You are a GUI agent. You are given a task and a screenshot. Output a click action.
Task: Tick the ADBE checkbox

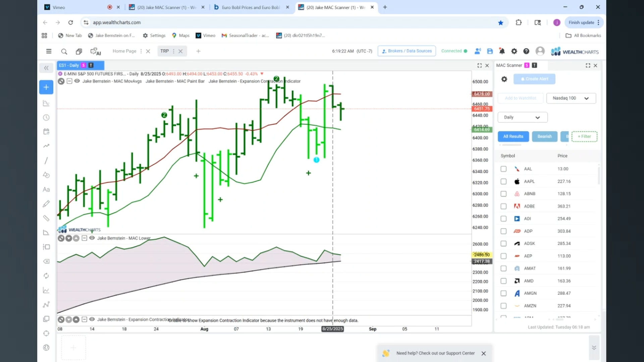pyautogui.click(x=503, y=206)
